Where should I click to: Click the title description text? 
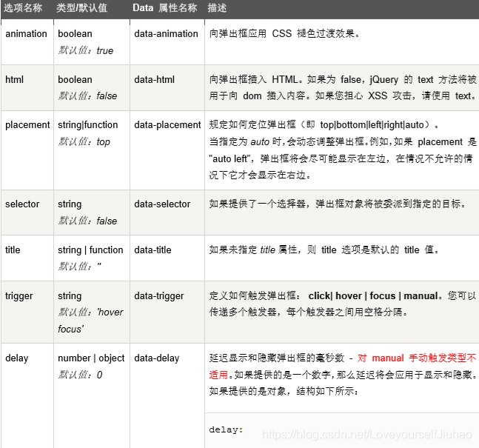tap(324, 250)
